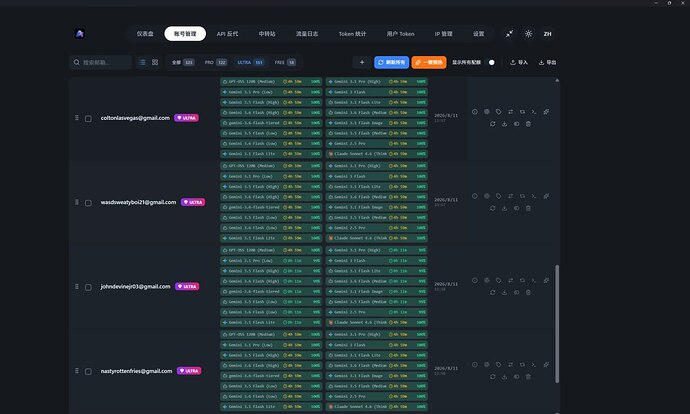Screen dimensions: 690x414
Task: Select checkbox for coltonlasvegas@gmail.com
Action: 88,119
